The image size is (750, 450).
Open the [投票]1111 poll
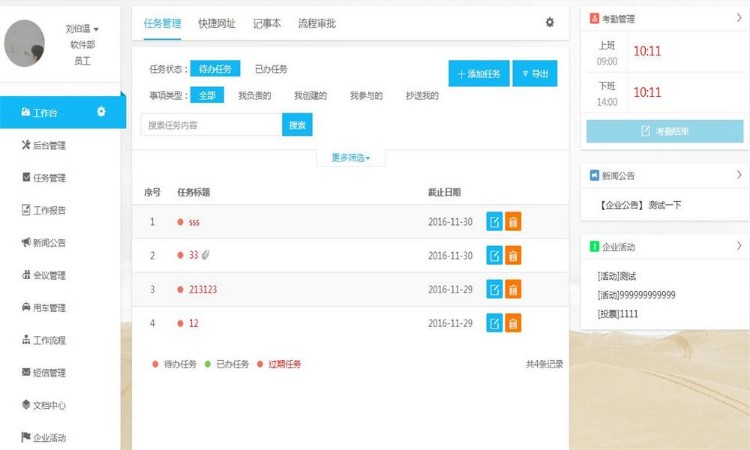(x=618, y=314)
